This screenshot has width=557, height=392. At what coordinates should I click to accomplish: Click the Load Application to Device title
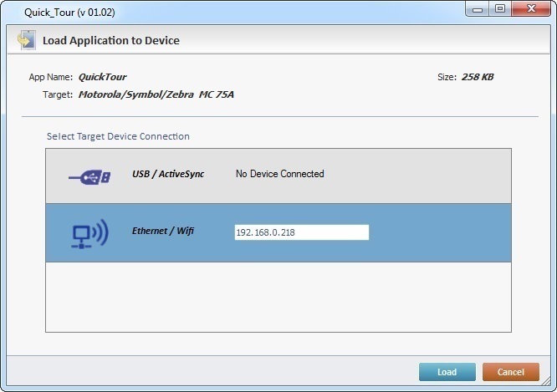111,40
